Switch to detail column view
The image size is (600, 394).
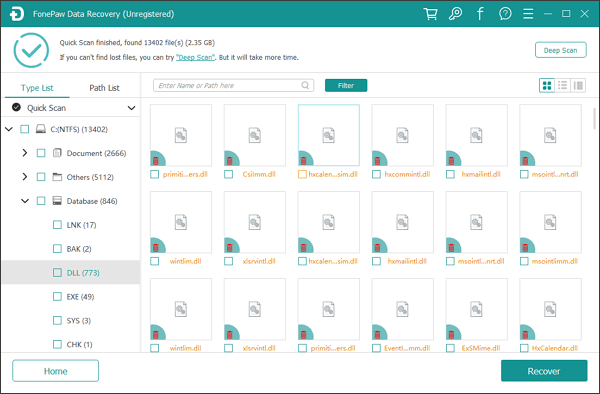(578, 85)
